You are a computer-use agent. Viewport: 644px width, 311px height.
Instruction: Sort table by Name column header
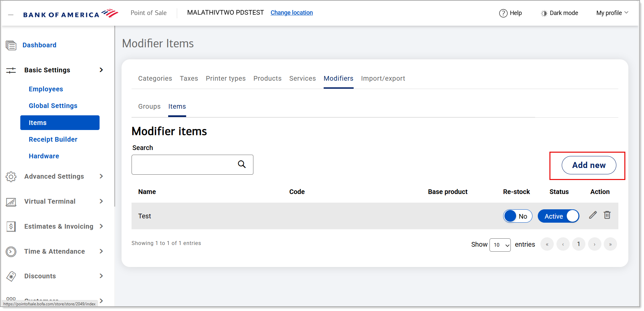click(x=147, y=192)
